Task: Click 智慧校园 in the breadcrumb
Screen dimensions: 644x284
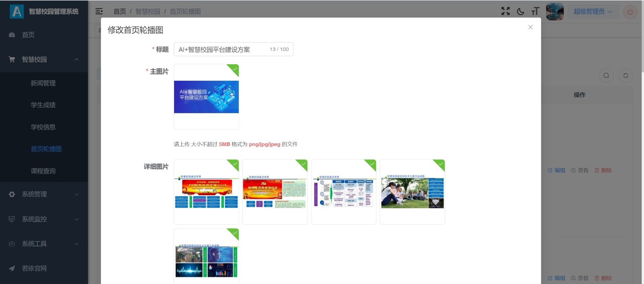Action: click(x=148, y=11)
